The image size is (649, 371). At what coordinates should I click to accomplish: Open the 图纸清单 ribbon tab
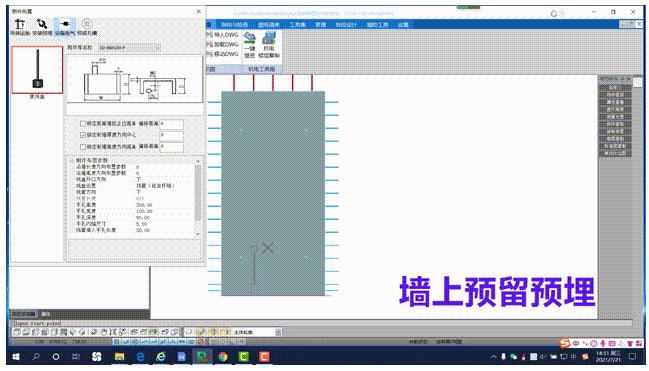coord(269,25)
